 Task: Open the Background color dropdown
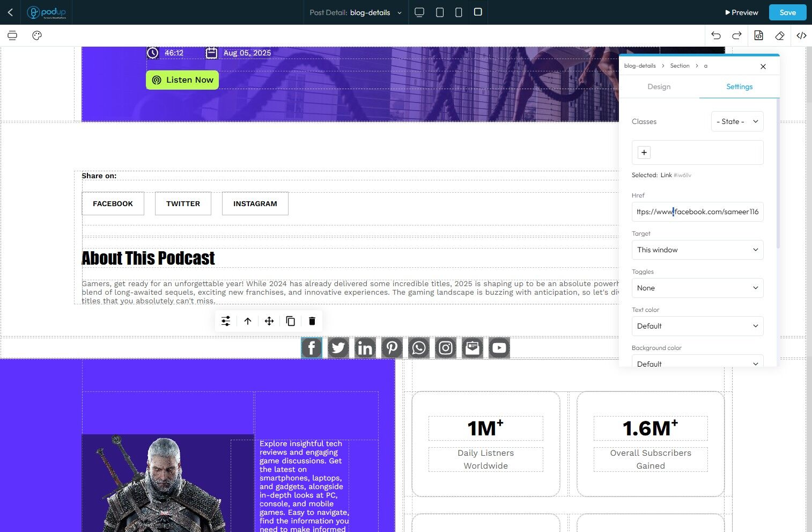click(x=698, y=361)
